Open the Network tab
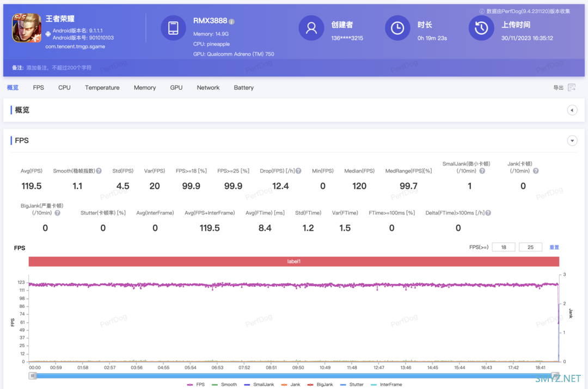The image size is (588, 389). pyautogui.click(x=208, y=88)
